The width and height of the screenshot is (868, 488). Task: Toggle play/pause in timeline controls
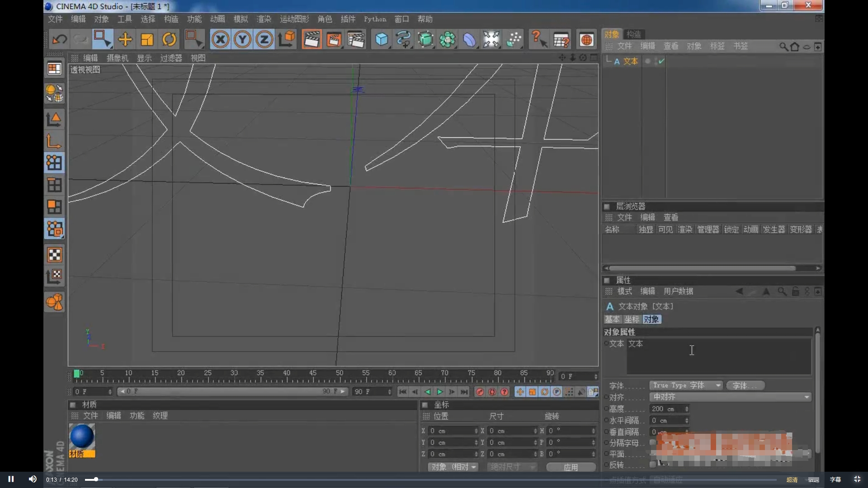[x=440, y=391]
